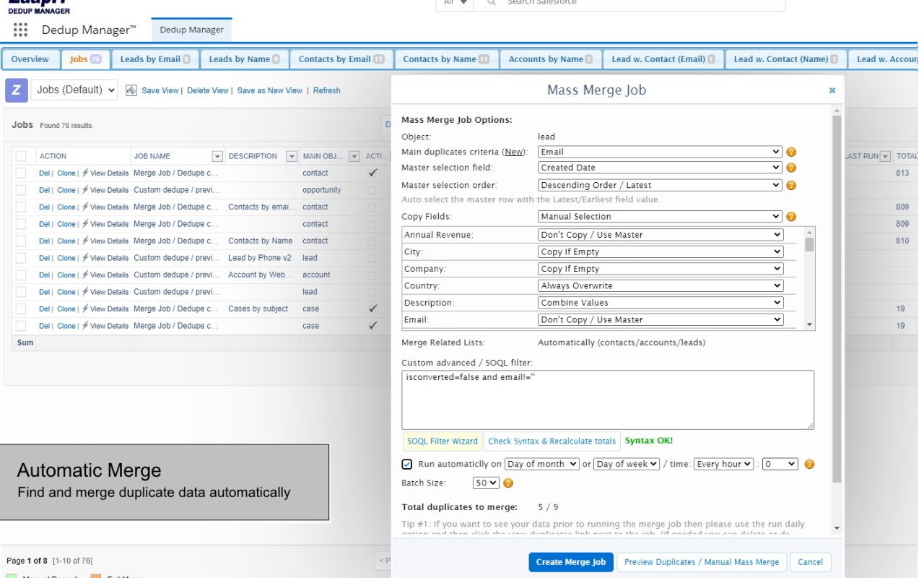924x578 pixels.
Task: Click help icon beside Master selection order
Action: [791, 185]
